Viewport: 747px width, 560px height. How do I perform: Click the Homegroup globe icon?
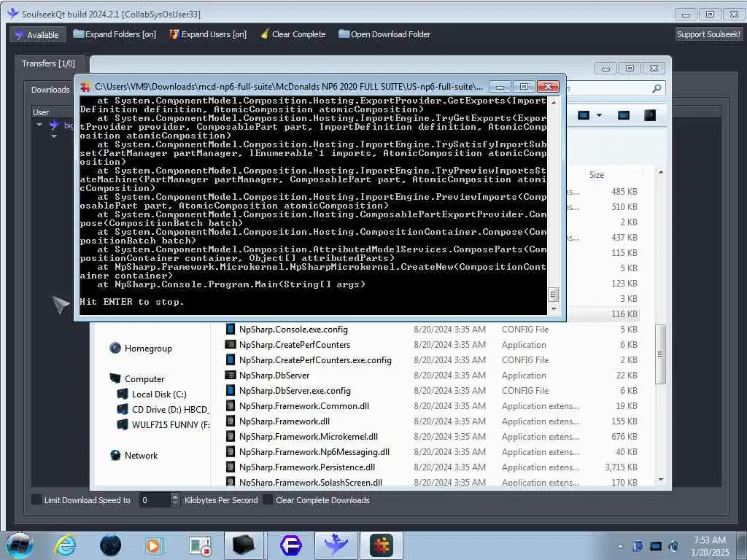click(115, 348)
